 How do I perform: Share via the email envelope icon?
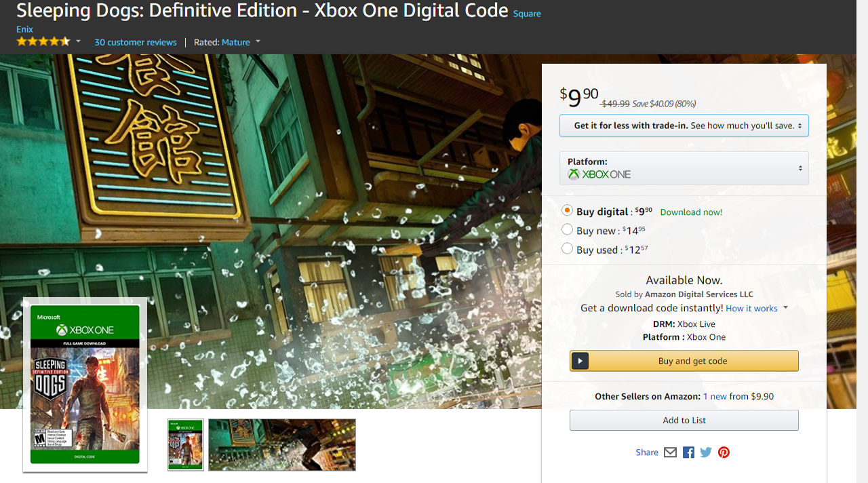tap(670, 452)
